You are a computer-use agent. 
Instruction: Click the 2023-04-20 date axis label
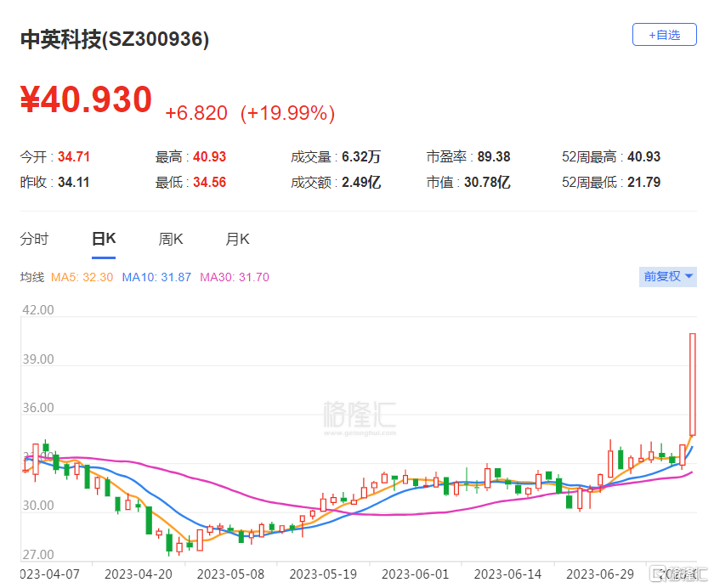139,574
